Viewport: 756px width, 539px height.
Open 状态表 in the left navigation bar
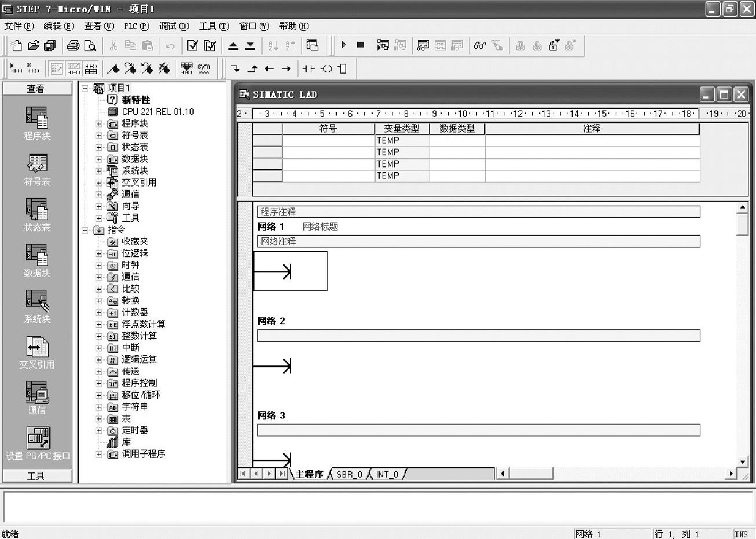37,215
